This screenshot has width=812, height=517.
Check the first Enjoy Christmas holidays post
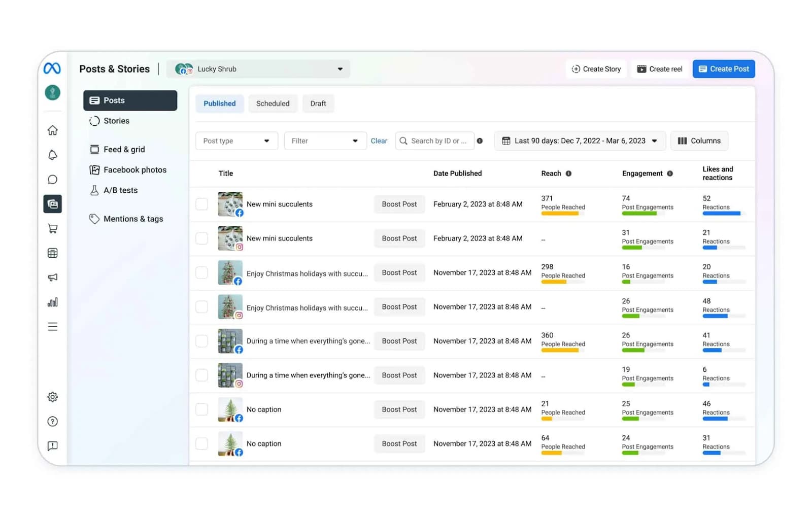pyautogui.click(x=202, y=272)
